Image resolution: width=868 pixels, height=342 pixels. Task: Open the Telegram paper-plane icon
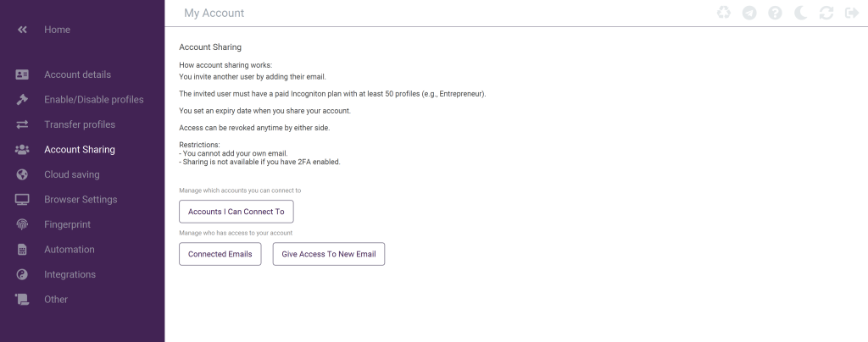(748, 13)
